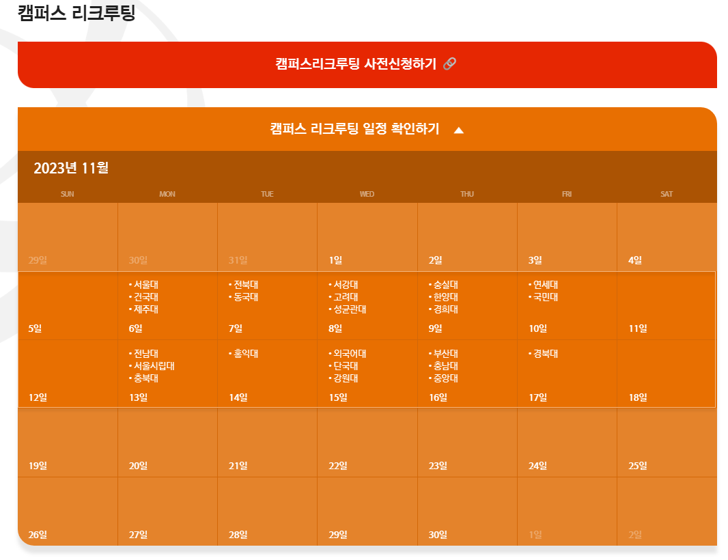The width and height of the screenshot is (728, 560).
Task: Toggle the 캠퍼스 리크루팅 일정 확인하기 header
Action: 367,129
